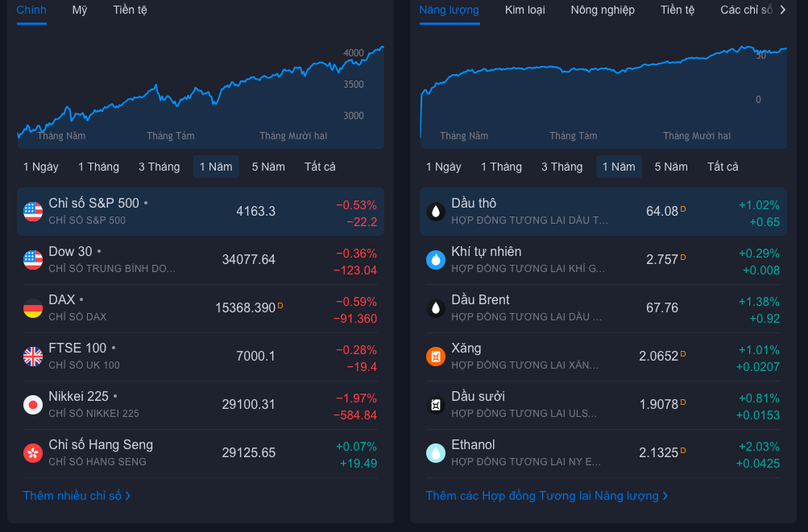Set energy chart range to 5 Năm

671,167
